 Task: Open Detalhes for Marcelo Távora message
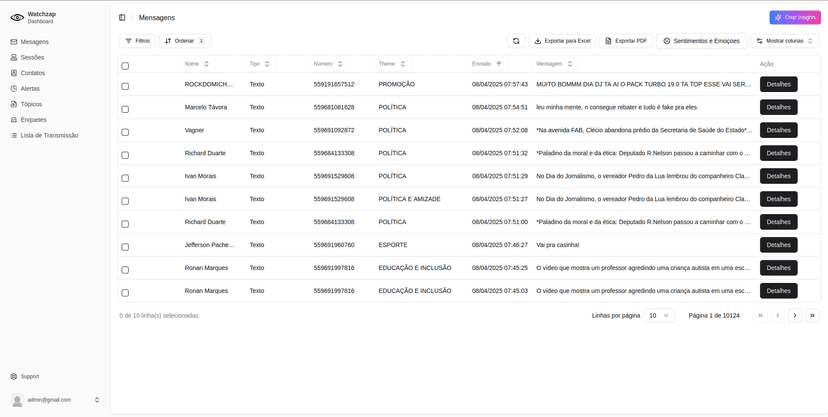click(x=778, y=107)
